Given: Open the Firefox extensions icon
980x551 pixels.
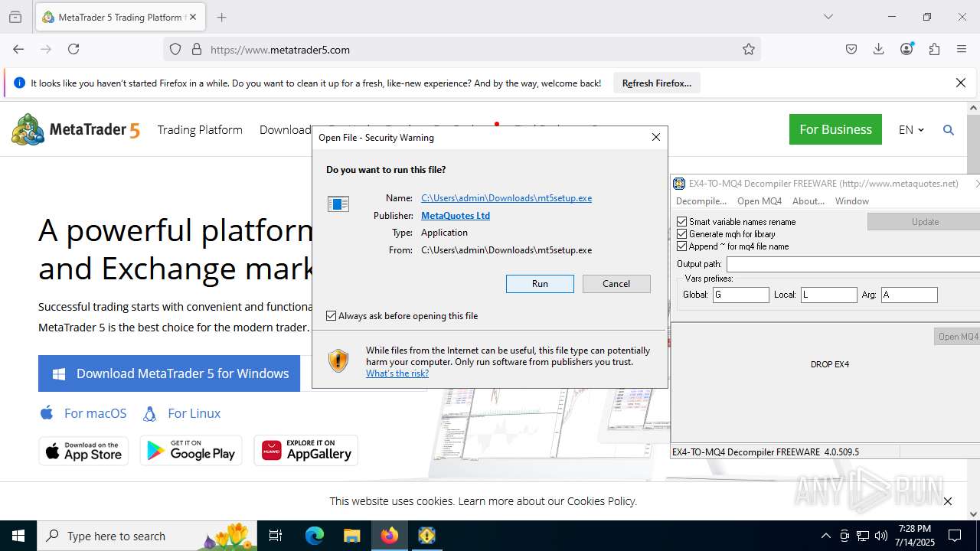Looking at the screenshot, I should tap(934, 49).
